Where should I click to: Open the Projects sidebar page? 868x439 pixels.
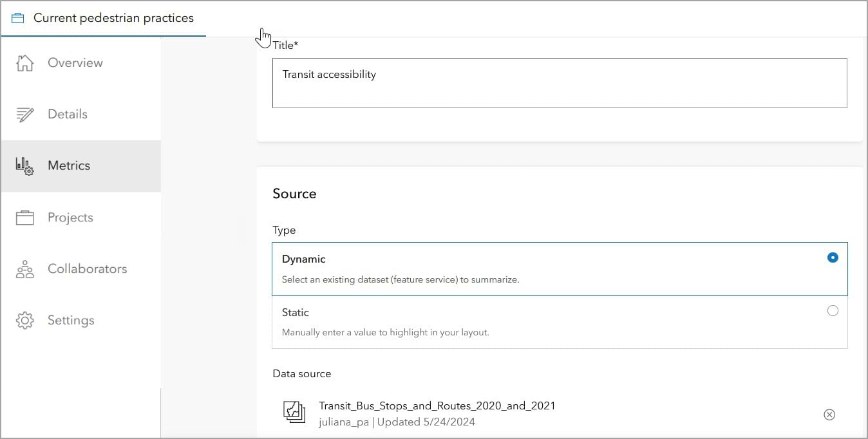(70, 218)
